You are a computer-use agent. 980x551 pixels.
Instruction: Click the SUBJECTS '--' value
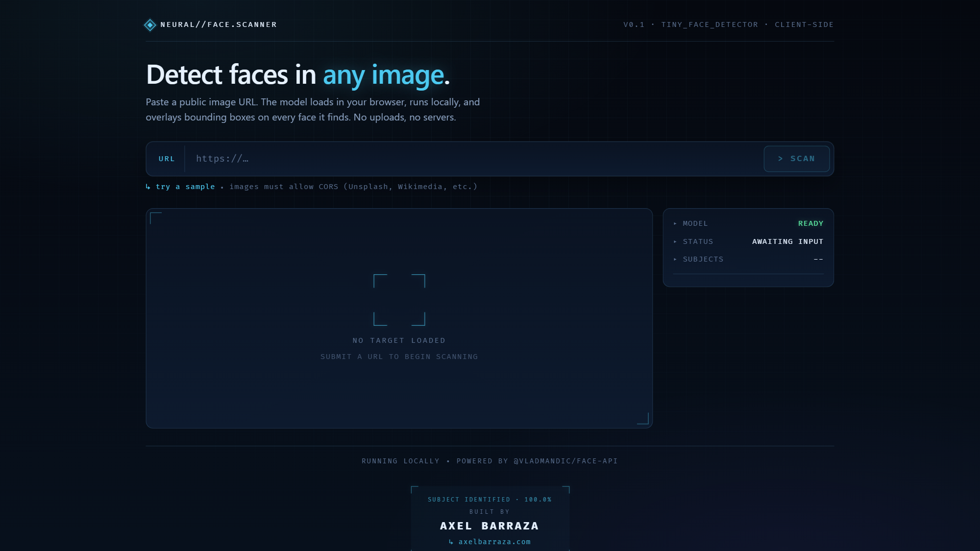[818, 259]
